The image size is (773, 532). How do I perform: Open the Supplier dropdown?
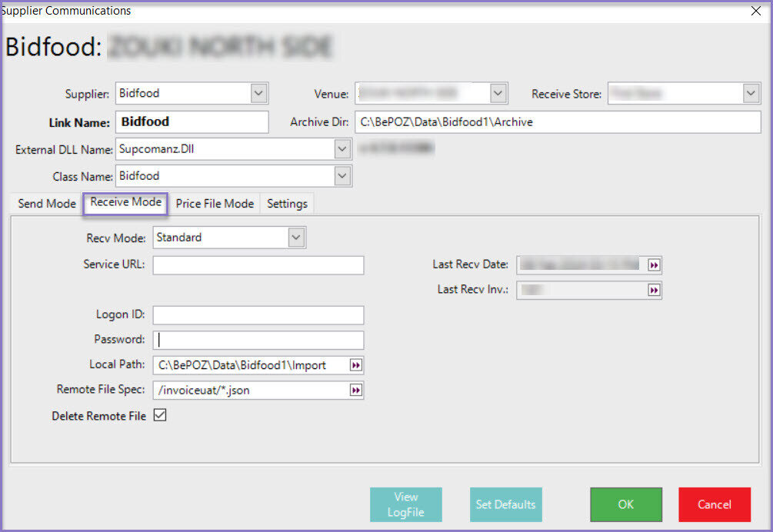[x=258, y=93]
